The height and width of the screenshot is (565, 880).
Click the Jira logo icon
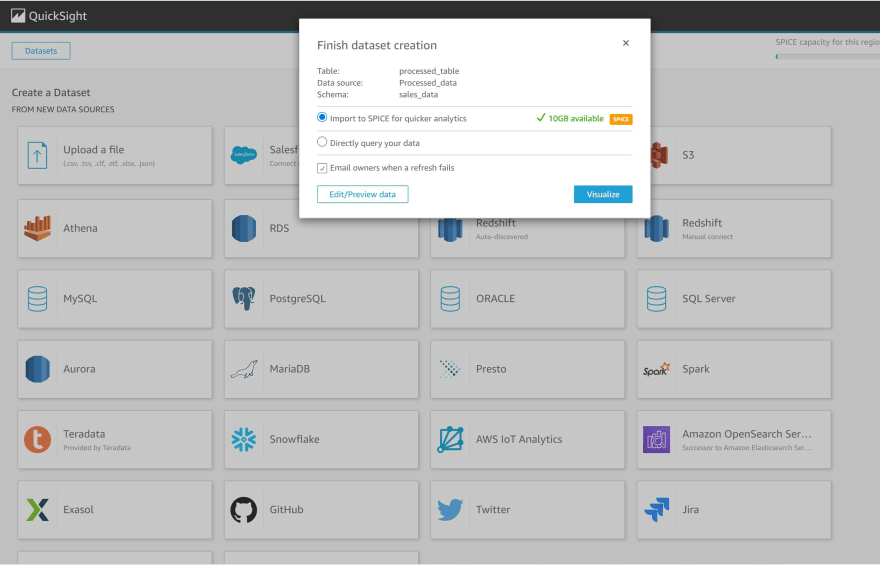(657, 510)
